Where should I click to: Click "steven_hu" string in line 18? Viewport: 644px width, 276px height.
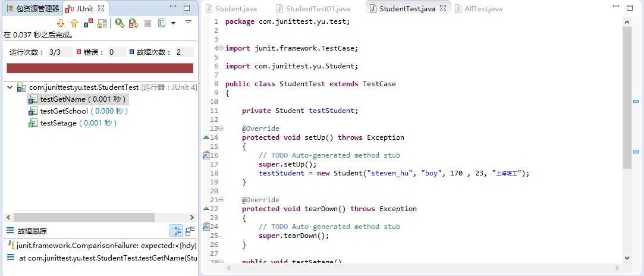point(390,173)
